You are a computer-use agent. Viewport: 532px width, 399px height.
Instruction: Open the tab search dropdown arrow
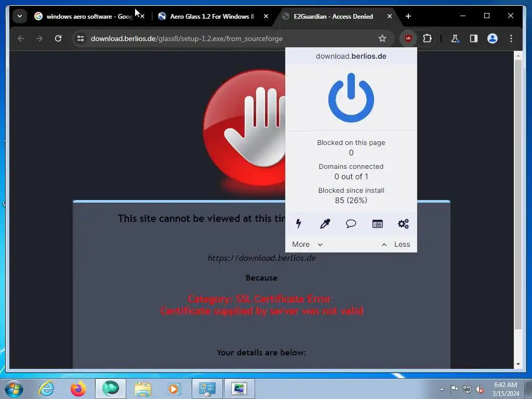(x=20, y=16)
